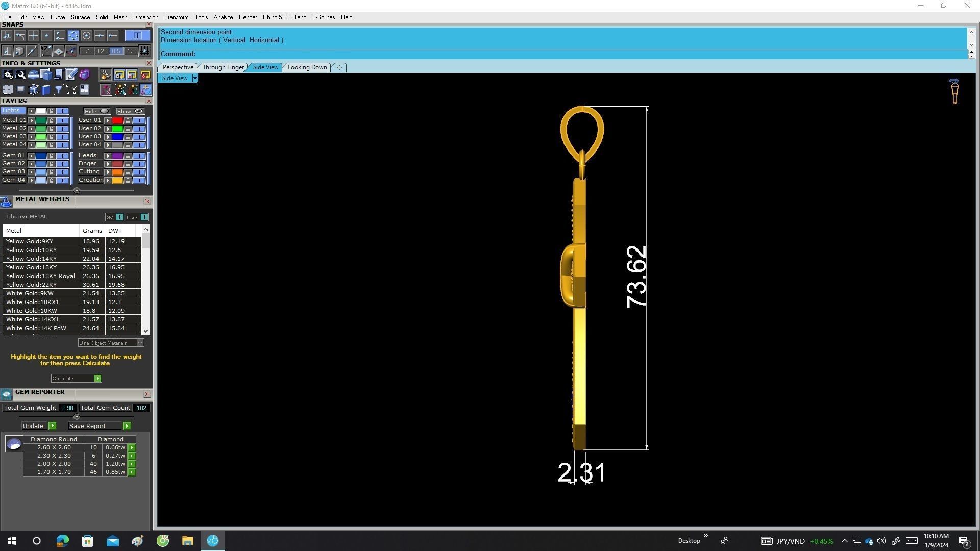Viewport: 980px width, 551px height.
Task: Click Hide all layers button
Action: 97,111
